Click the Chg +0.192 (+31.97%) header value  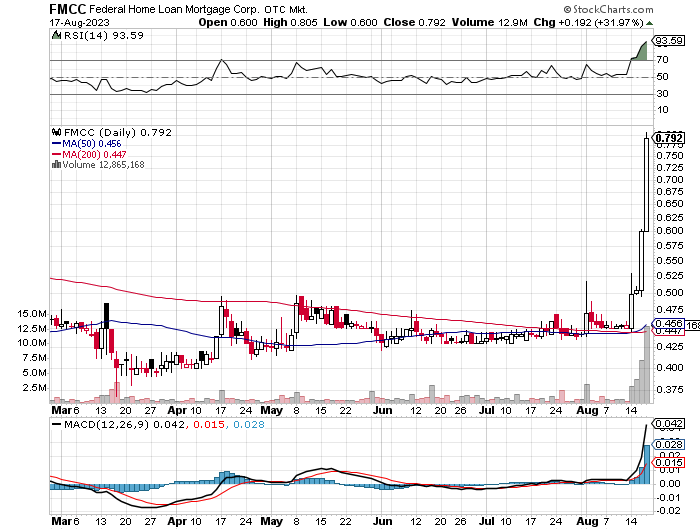[x=588, y=22]
